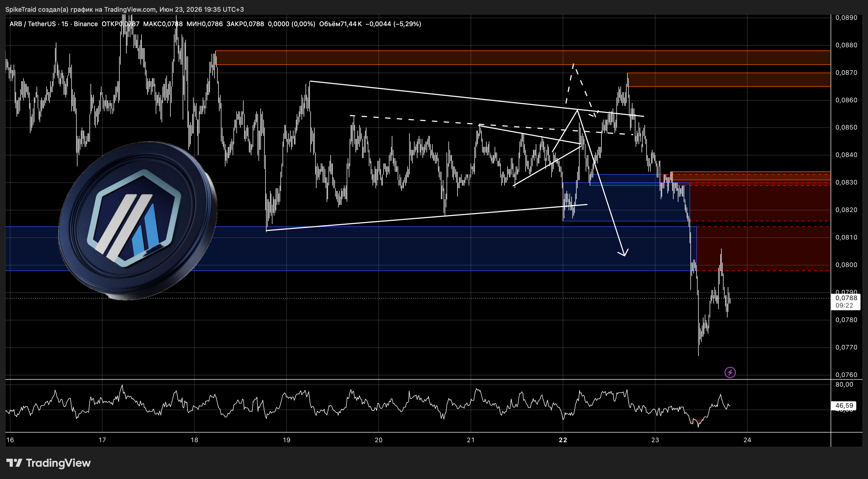This screenshot has height=479, width=868.
Task: Click the 0,0820 price axis label
Action: 846,210
